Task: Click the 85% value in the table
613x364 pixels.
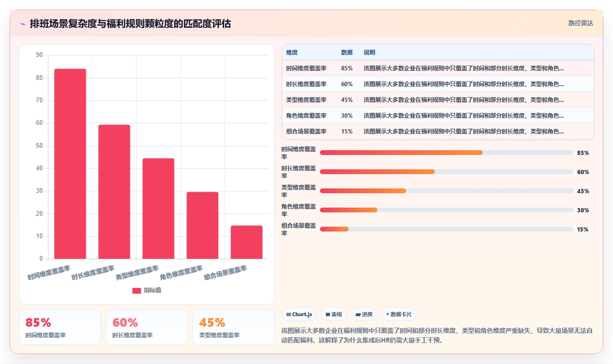Action: point(347,68)
